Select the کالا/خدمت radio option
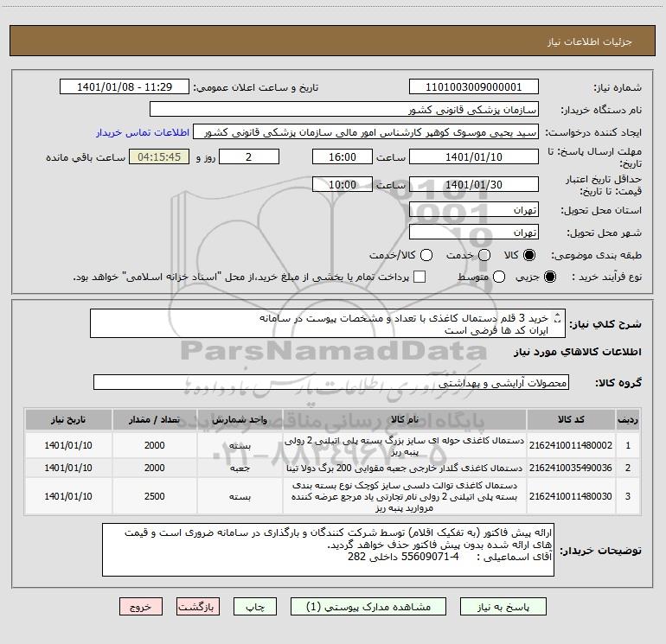Image resolution: width=666 pixels, height=644 pixels. pyautogui.click(x=426, y=255)
